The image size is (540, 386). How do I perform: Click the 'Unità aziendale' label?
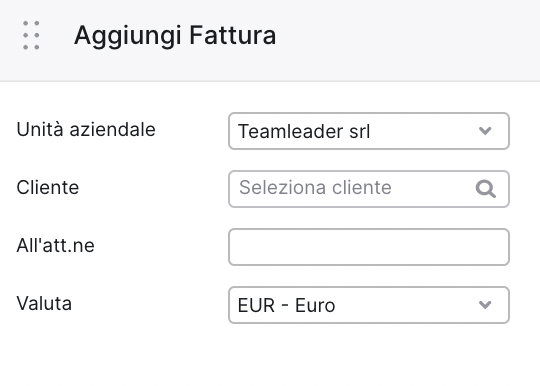[x=86, y=129]
